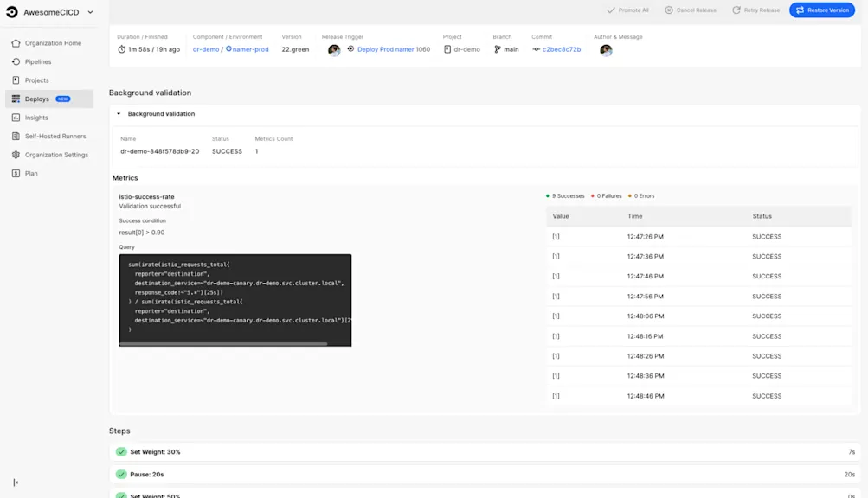
Task: Click SUCCESS status in the 12:48:06 PM row
Action: [767, 316]
